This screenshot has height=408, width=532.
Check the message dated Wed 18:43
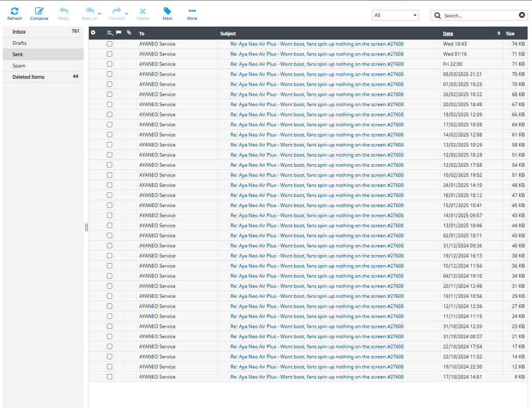coord(110,44)
